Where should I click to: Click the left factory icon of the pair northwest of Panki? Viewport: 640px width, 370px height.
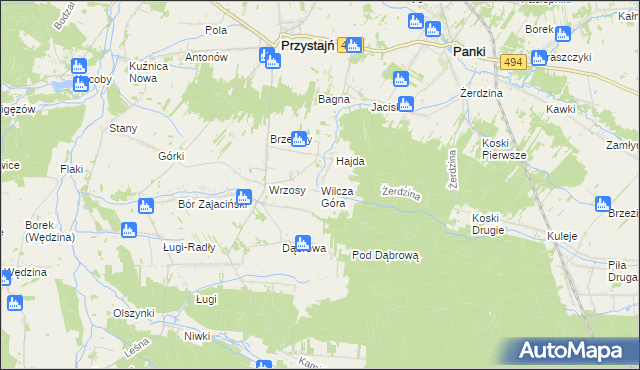[x=416, y=21]
